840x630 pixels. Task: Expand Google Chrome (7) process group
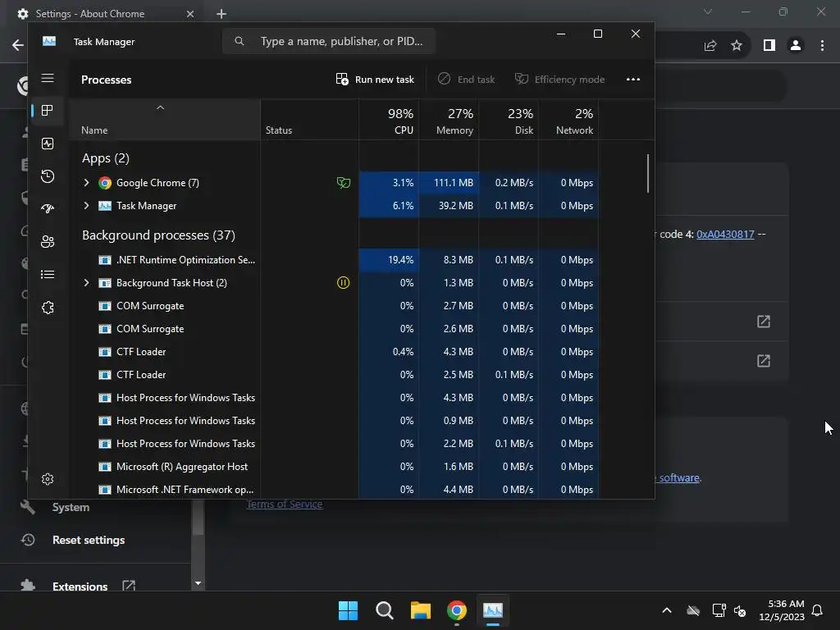86,183
